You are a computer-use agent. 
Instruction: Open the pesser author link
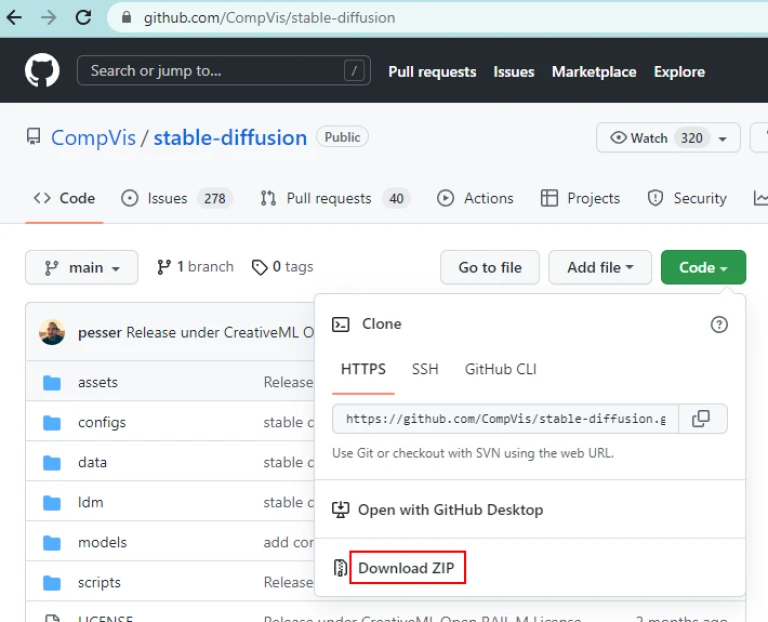[x=100, y=333]
